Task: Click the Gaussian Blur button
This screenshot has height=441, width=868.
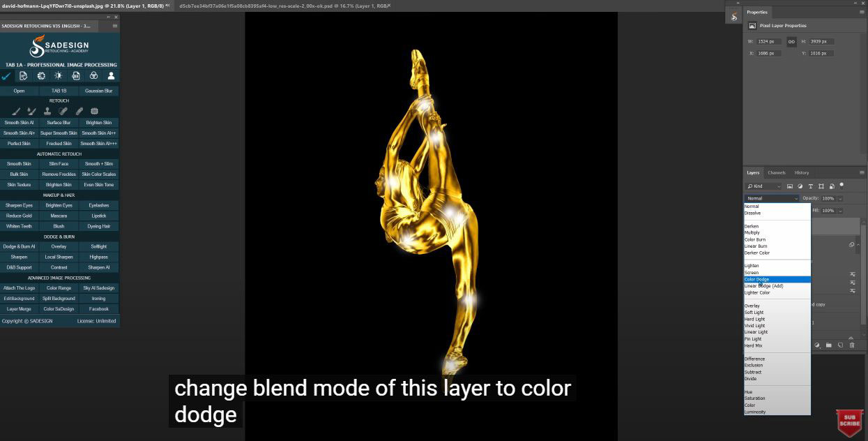Action: coord(99,91)
